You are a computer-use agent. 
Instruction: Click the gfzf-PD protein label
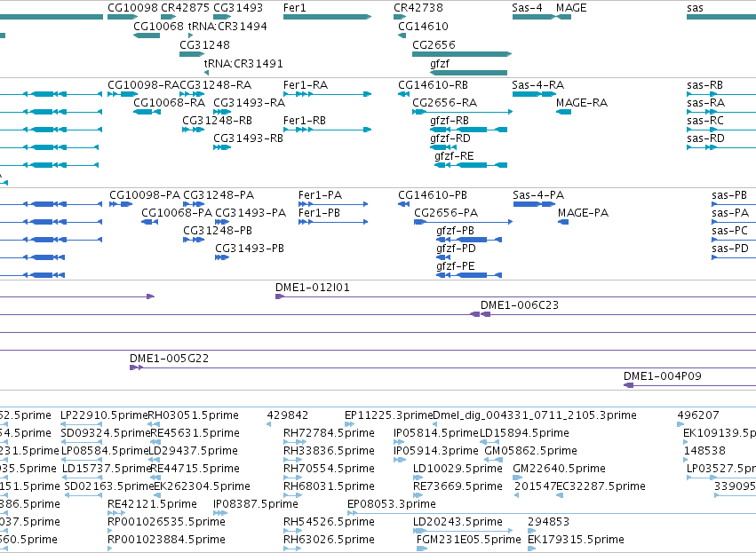[x=456, y=249]
